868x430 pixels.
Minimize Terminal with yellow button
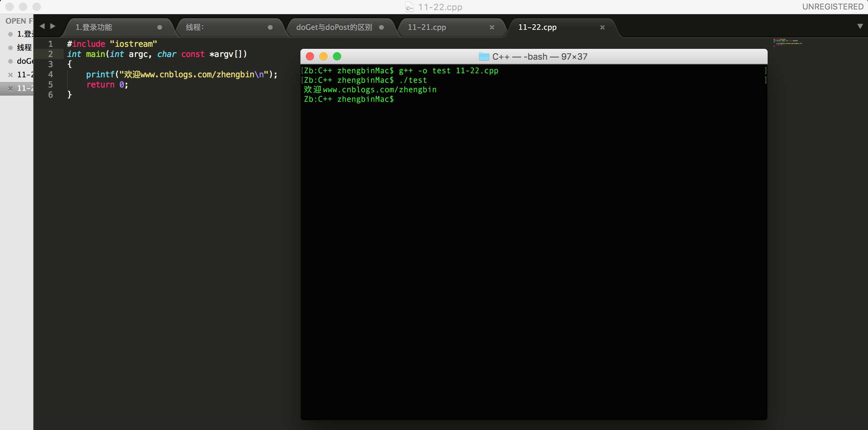[x=323, y=56]
